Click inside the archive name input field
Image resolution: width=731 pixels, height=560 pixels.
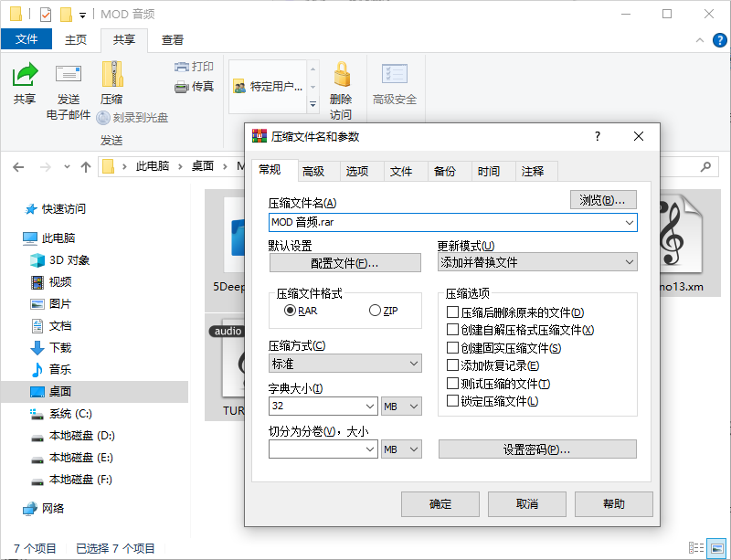click(411, 222)
